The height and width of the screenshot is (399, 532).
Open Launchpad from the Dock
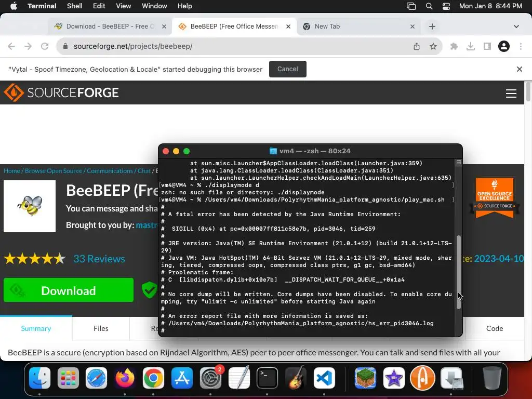coord(68,378)
